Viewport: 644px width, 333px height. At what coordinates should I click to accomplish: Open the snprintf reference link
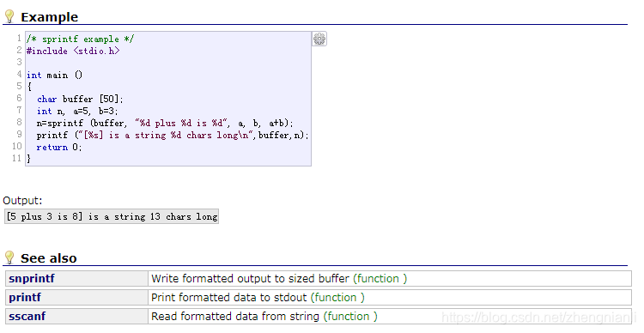[32, 278]
